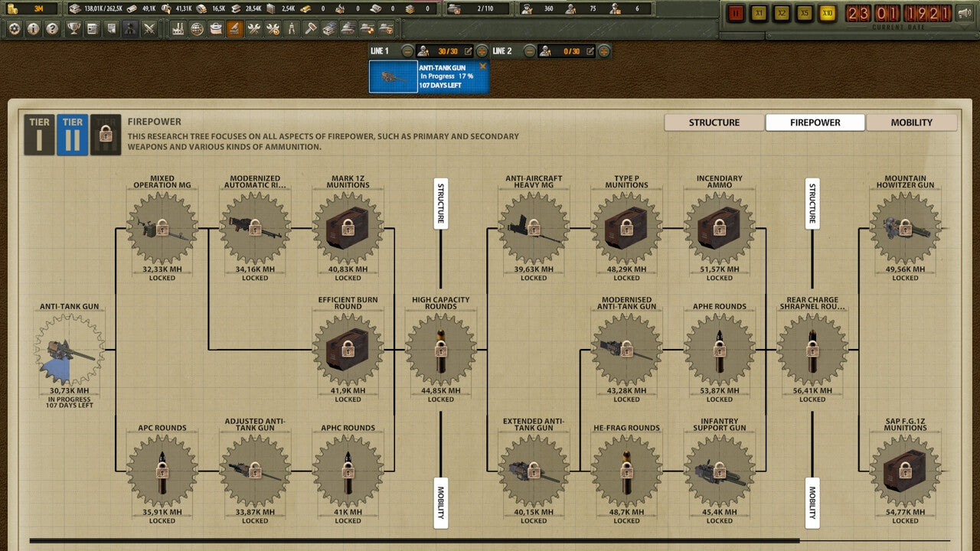This screenshot has height=551, width=980.
Task: Select the spy intelligence icon
Action: (x=129, y=30)
